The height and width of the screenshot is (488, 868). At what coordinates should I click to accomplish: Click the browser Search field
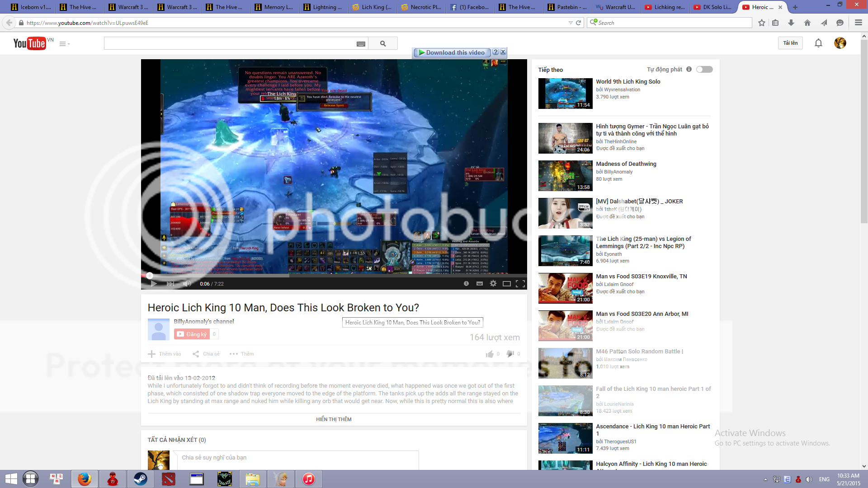(669, 23)
